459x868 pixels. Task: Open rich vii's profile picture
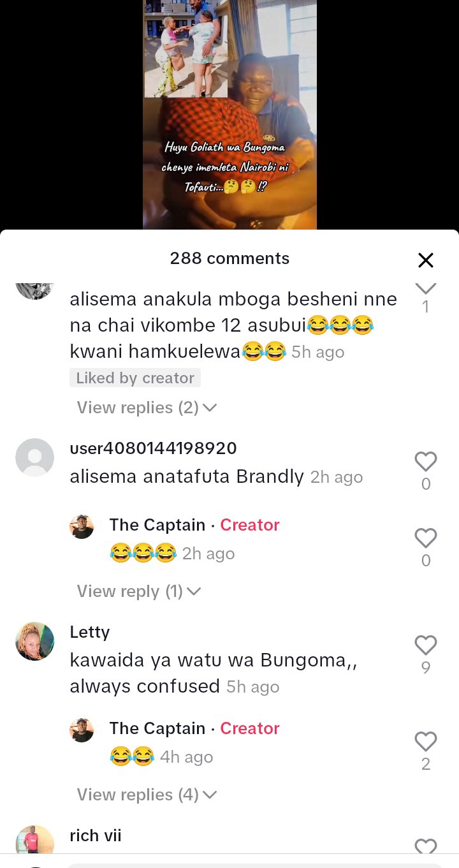[x=34, y=840]
